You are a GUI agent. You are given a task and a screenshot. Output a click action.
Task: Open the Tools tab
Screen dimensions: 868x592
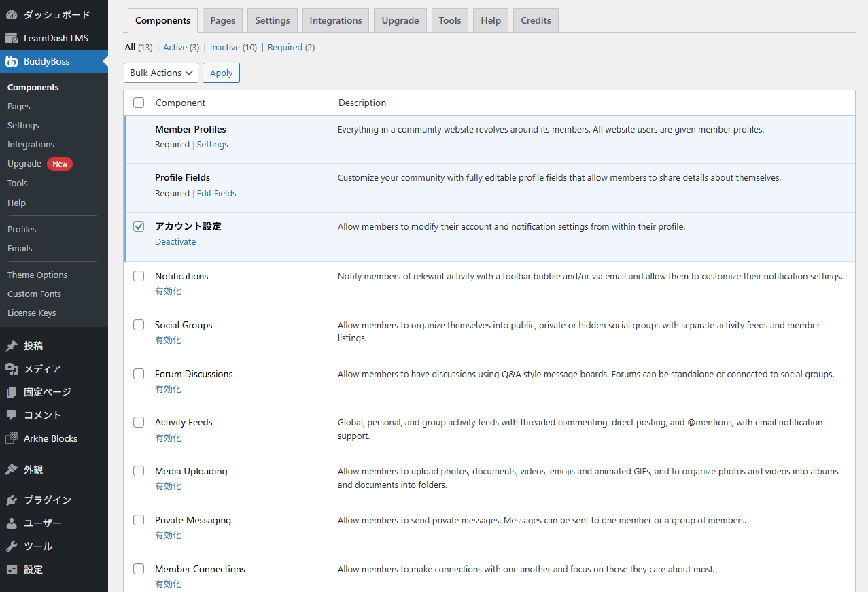tap(450, 20)
